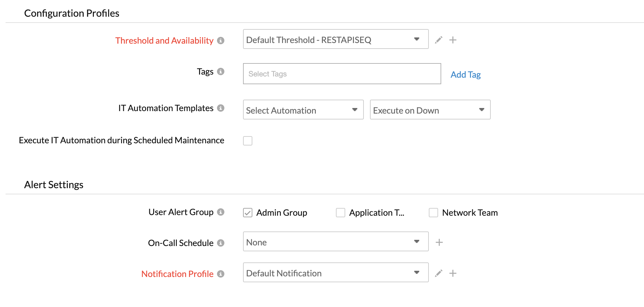Click the Add Tag link
This screenshot has height=307, width=644.
pos(465,75)
